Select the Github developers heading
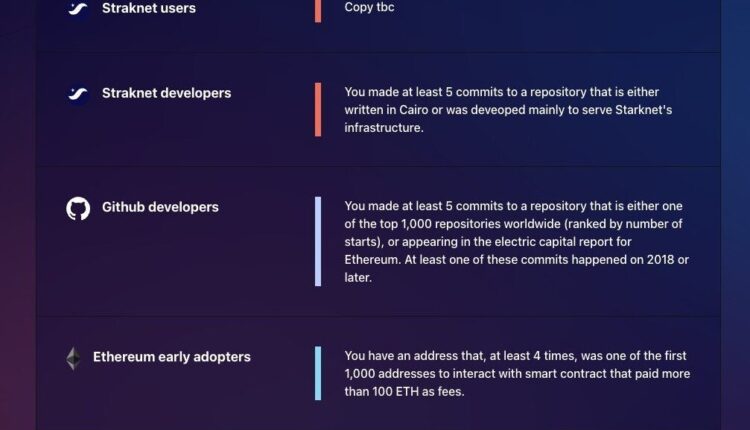 tap(160, 207)
